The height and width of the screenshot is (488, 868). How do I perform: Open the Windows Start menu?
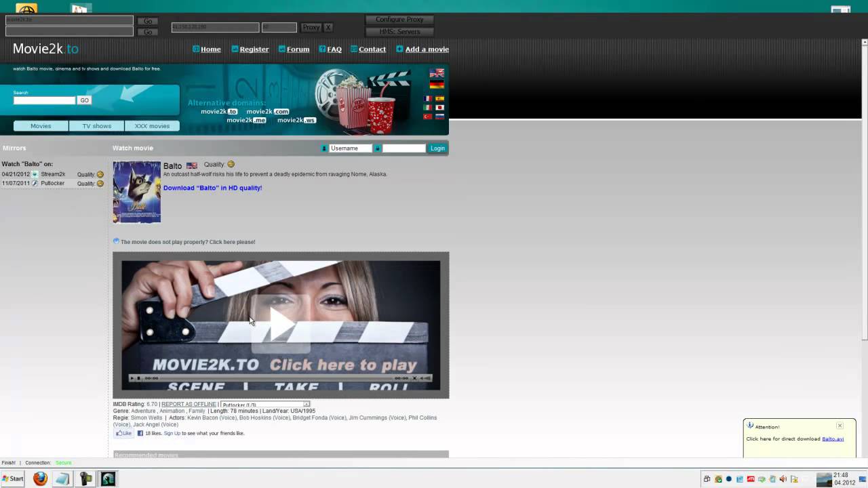click(13, 479)
